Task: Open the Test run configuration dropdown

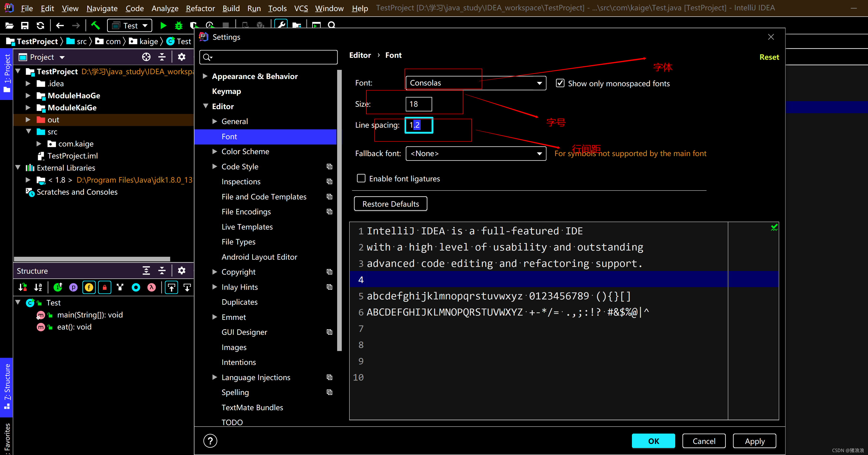Action: (x=130, y=26)
